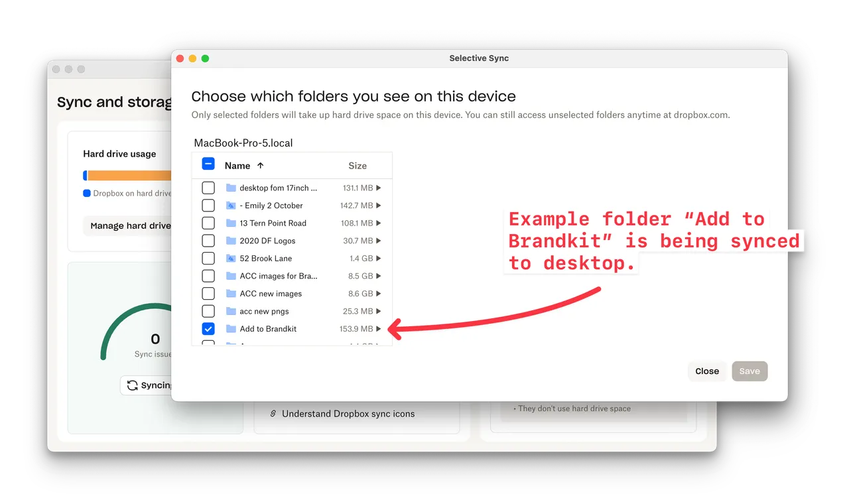Click the Name column header label
Screen dimensions: 849x504
point(237,166)
